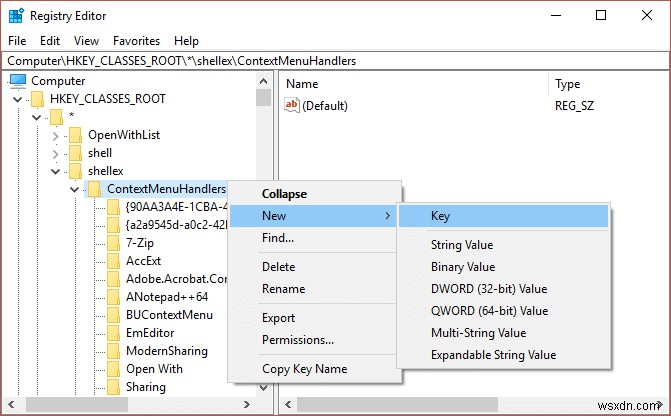671x416 pixels.
Task: Select String Value in the submenu
Action: click(503, 245)
